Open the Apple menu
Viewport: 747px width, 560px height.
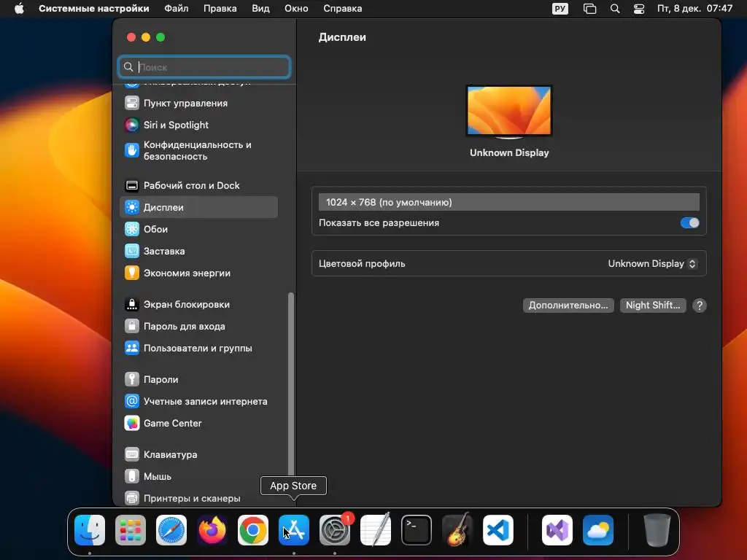(x=19, y=9)
